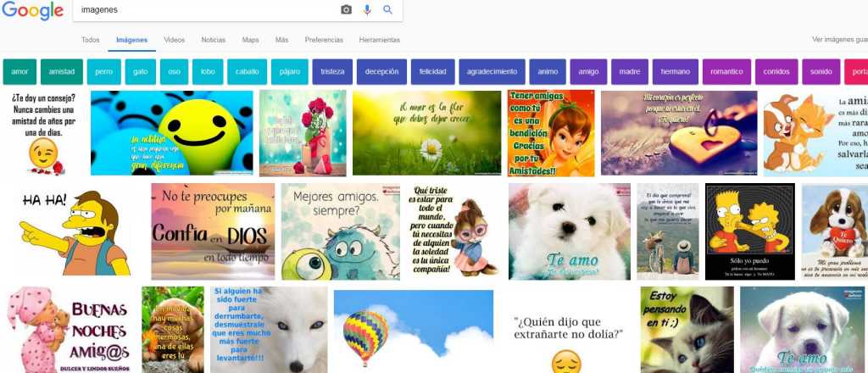The width and height of the screenshot is (868, 373).
Task: Filter by the 'tristeza' chip
Action: [332, 72]
